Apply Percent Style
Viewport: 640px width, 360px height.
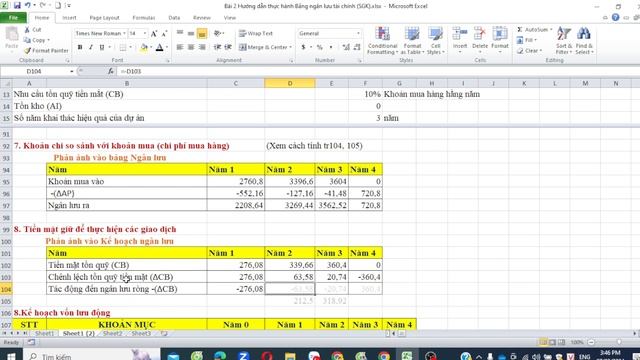point(320,47)
